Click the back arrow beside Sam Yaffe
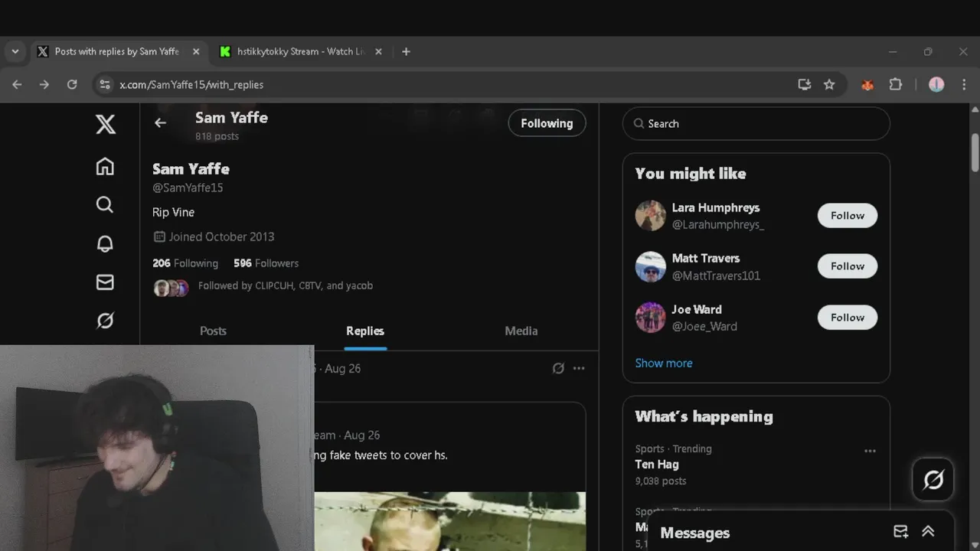 (x=160, y=122)
